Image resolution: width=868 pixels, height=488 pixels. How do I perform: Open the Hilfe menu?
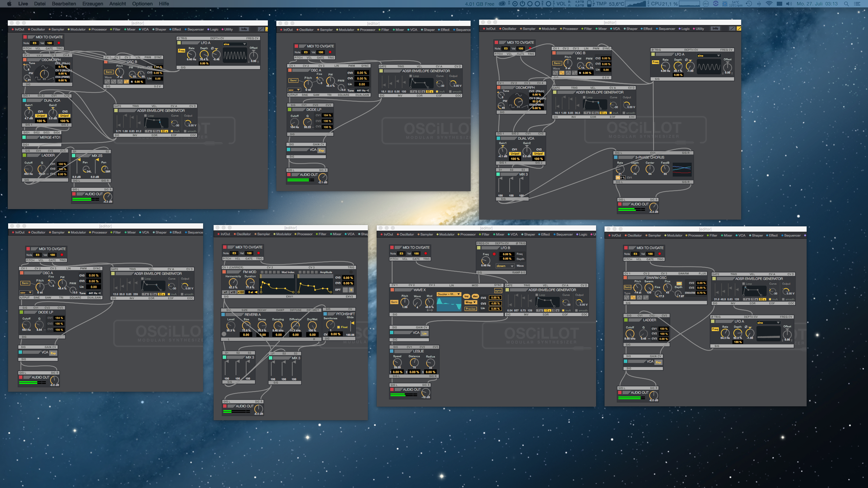pos(164,4)
